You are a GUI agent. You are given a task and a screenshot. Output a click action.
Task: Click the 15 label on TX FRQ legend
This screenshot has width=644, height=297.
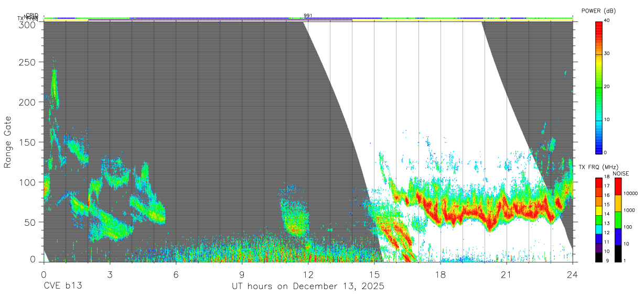[606, 205]
